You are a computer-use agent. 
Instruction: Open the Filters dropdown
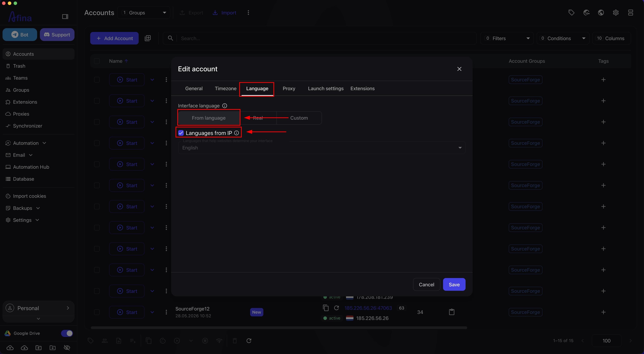point(507,38)
